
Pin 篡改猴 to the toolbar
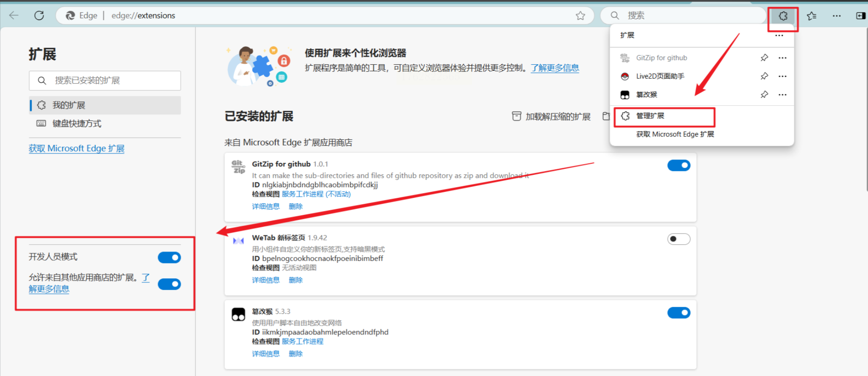tap(764, 94)
